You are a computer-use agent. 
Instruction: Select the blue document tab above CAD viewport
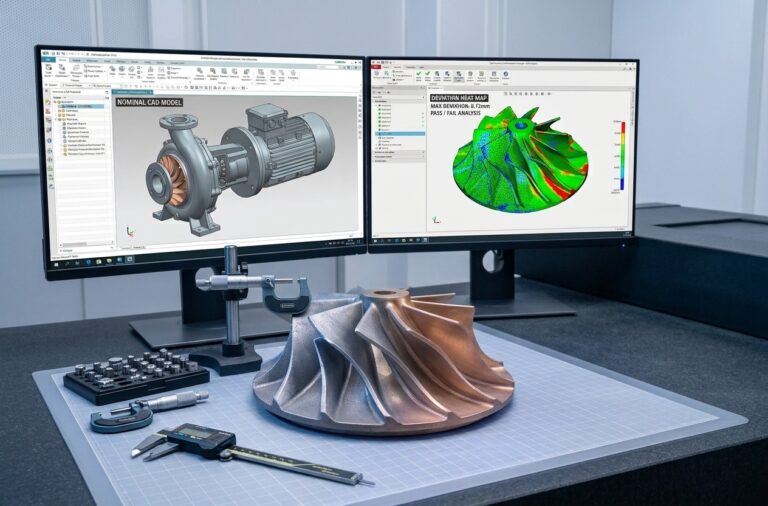coord(132,92)
